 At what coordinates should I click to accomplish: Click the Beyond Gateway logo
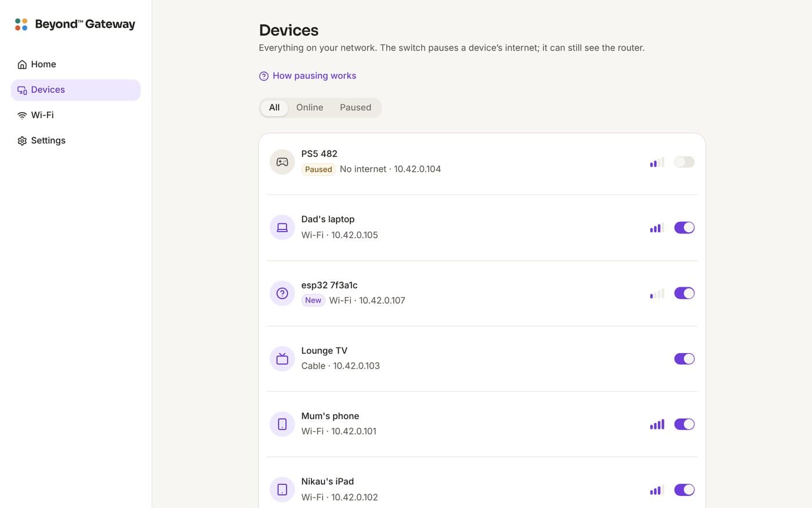pyautogui.click(x=75, y=24)
